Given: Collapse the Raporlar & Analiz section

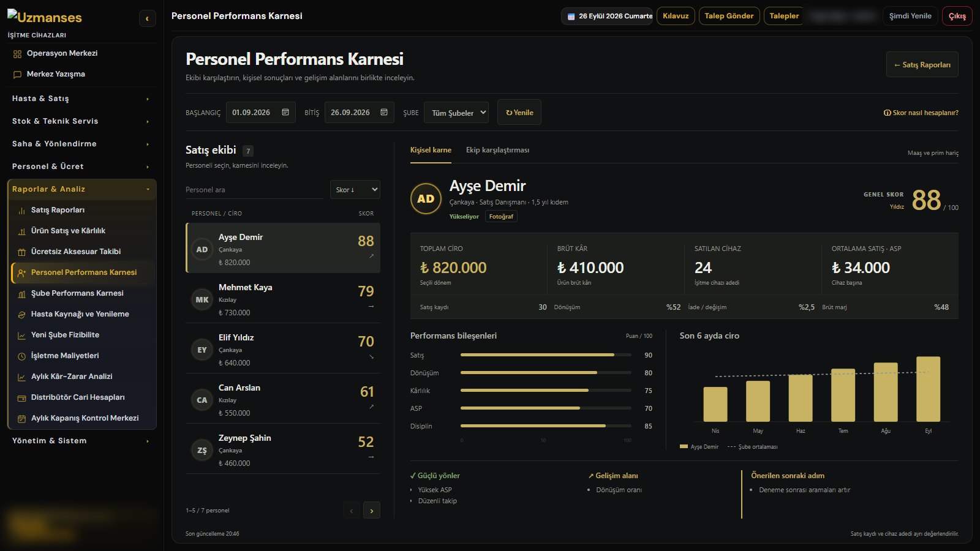Looking at the screenshot, I should click(x=81, y=189).
